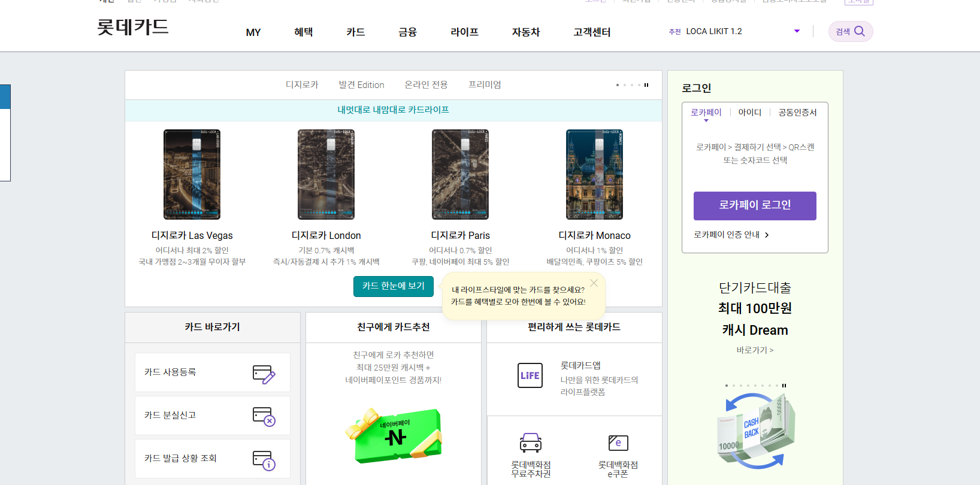980x485 pixels.
Task: Open the 카드 발급 상황 조회 shortcut
Action: (x=213, y=459)
